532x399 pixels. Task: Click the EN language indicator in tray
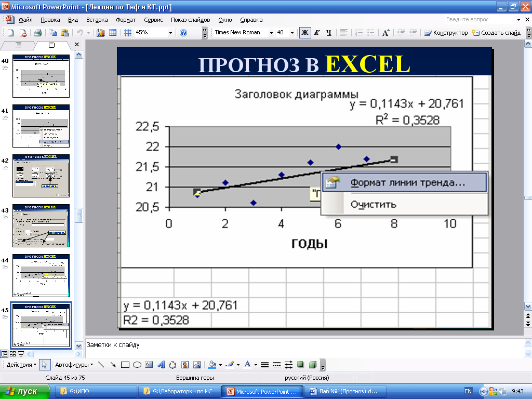[468, 391]
